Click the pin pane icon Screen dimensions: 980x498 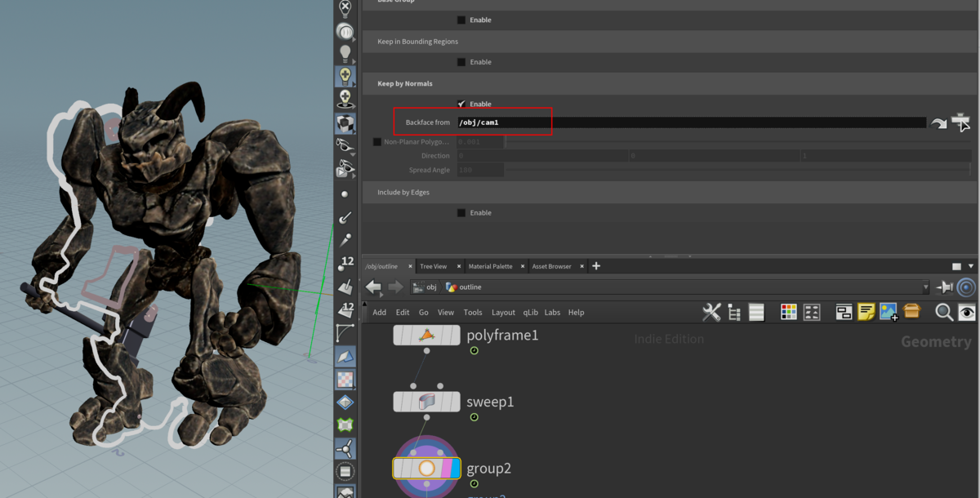click(945, 287)
